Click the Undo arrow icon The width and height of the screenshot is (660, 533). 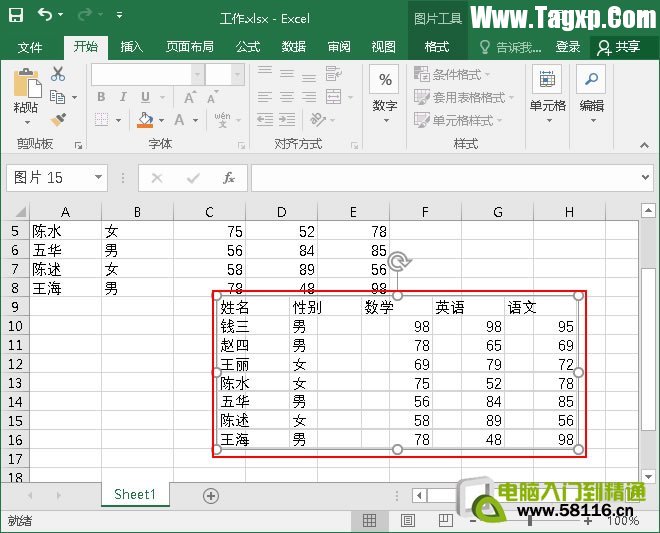click(x=45, y=15)
